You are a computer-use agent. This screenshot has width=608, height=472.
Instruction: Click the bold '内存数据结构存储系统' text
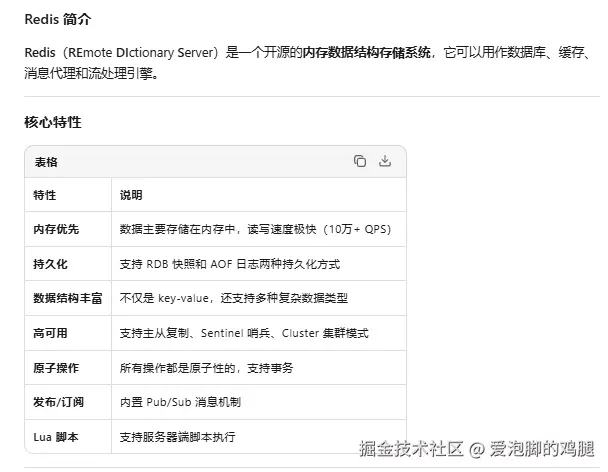tap(366, 52)
